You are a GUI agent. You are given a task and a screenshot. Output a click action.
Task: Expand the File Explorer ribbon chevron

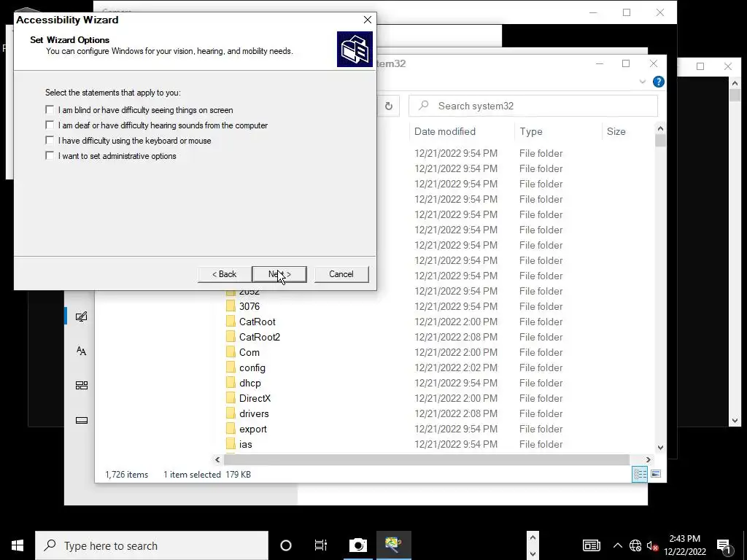(x=642, y=82)
